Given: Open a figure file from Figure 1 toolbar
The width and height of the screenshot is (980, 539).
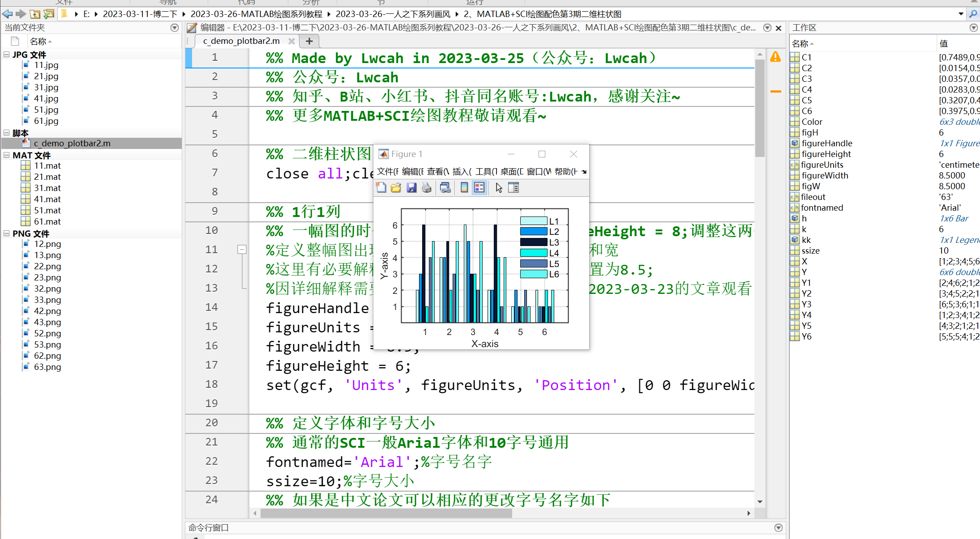Looking at the screenshot, I should [x=396, y=187].
